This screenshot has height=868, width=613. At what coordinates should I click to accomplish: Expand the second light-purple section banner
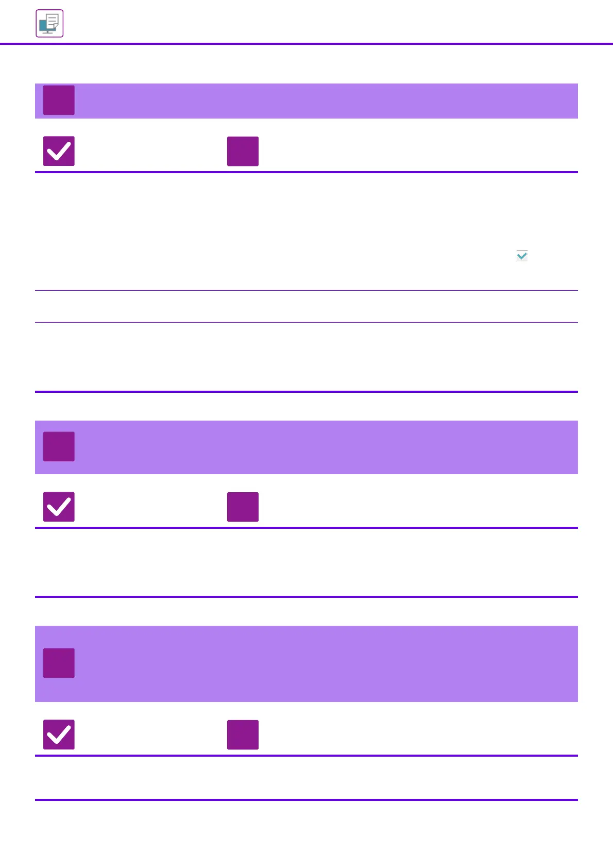[x=325, y=447]
